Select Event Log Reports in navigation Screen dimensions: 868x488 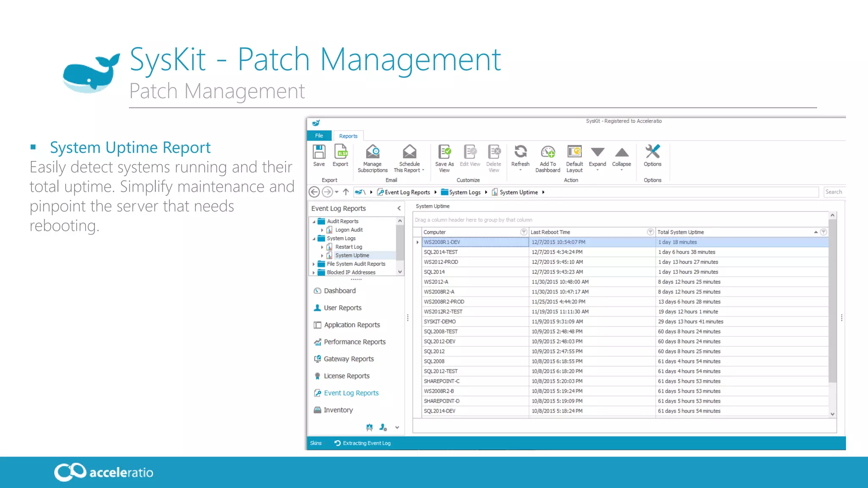[346, 393]
